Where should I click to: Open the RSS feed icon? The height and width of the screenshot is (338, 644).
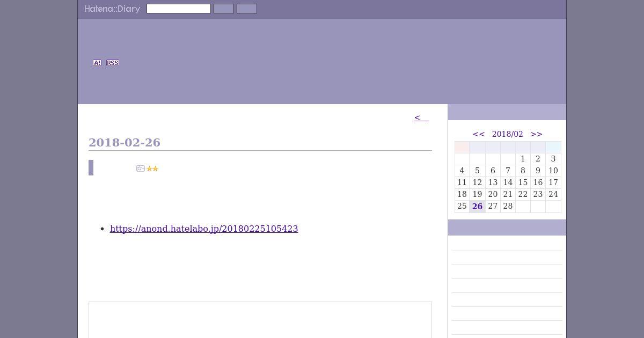click(113, 63)
